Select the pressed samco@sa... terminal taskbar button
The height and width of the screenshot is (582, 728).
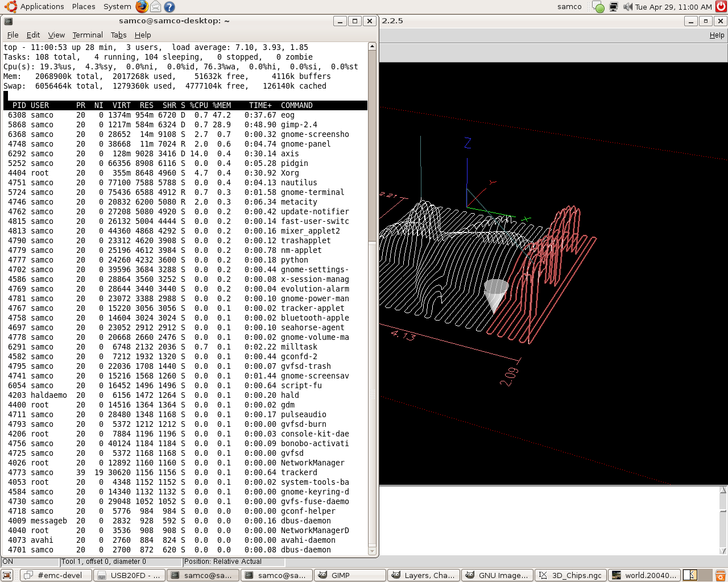click(202, 575)
